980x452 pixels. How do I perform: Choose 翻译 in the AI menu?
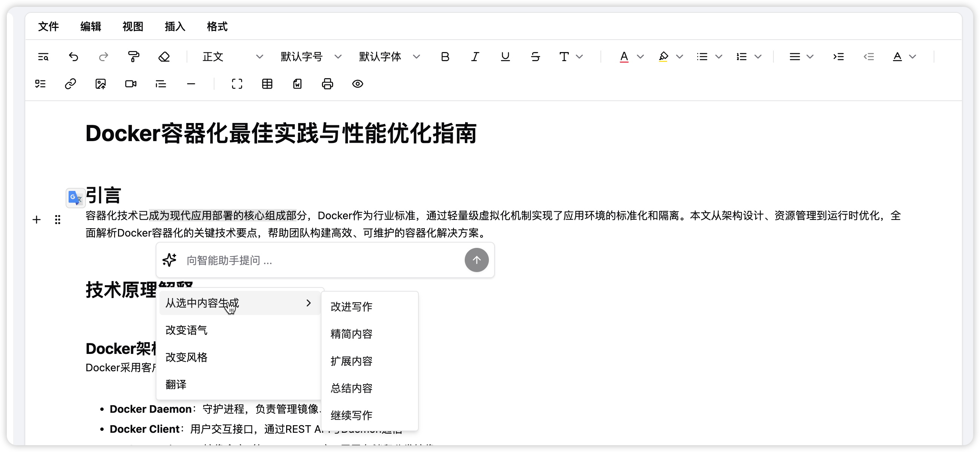(x=176, y=384)
